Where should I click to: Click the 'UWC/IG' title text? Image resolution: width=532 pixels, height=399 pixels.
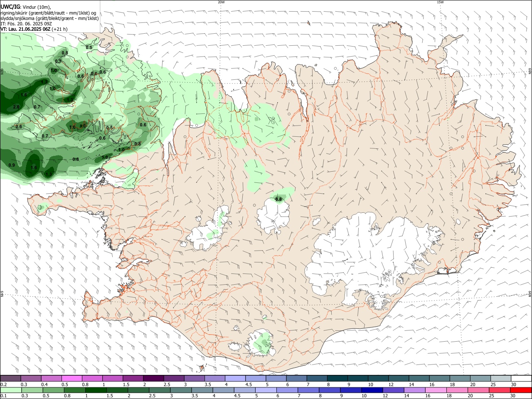[10, 7]
